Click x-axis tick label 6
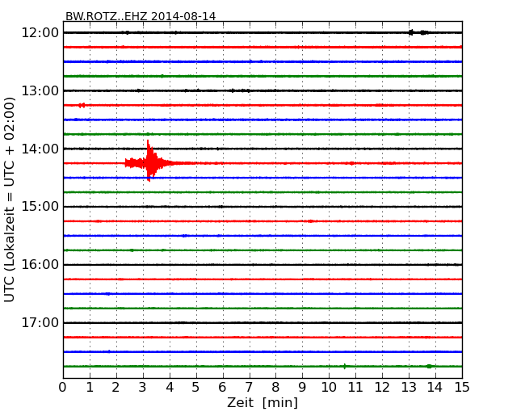 pos(223,387)
